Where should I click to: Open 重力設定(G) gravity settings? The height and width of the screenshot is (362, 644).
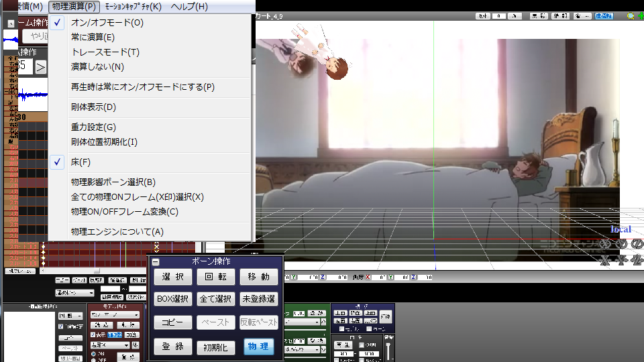(149, 127)
